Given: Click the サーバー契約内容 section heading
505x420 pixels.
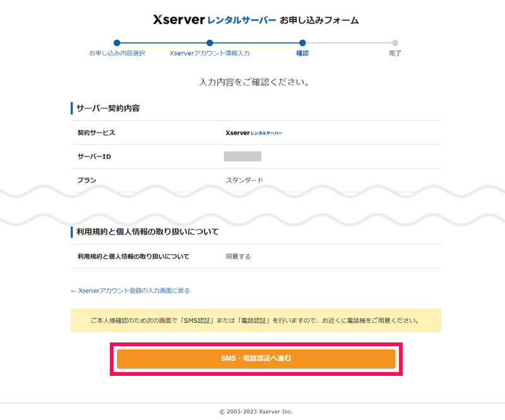Looking at the screenshot, I should click(108, 108).
